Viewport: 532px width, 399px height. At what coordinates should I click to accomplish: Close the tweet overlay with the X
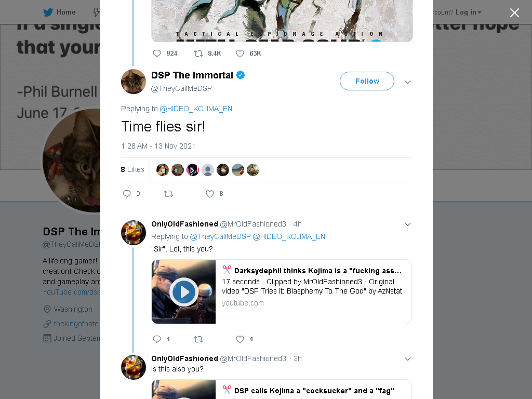[514, 12]
